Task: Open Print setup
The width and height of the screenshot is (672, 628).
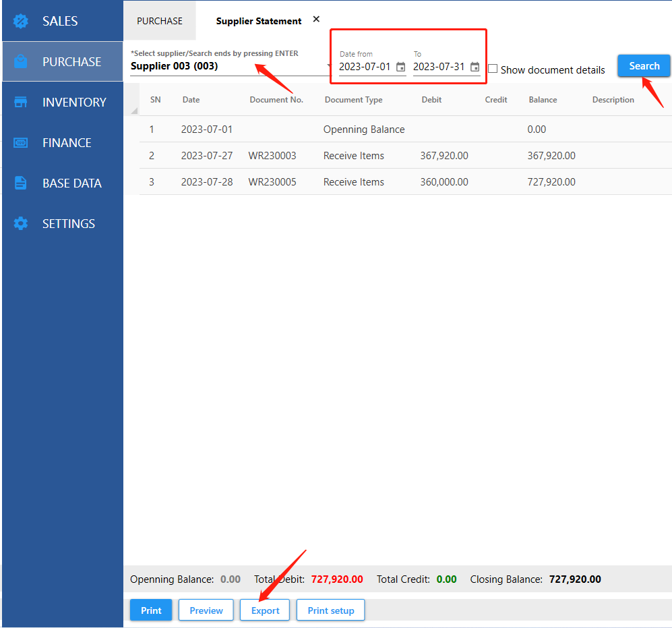Action: coord(330,610)
